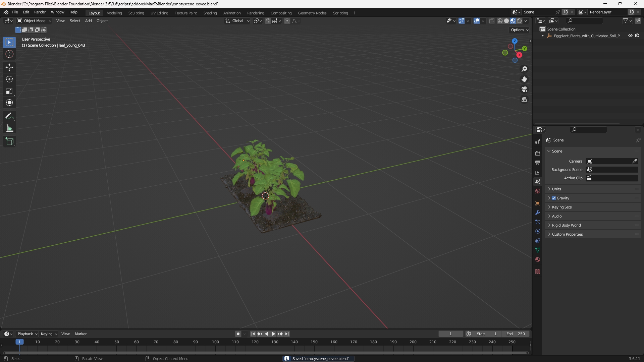Toggle snapping magnet in header

click(x=268, y=21)
